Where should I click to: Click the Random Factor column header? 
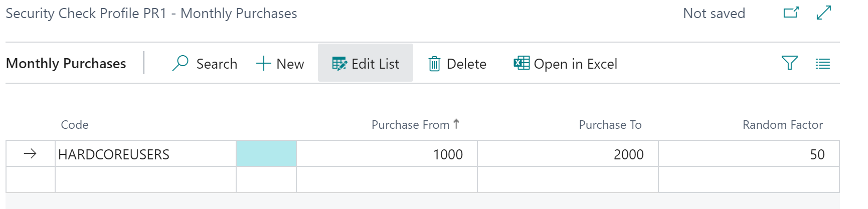point(782,125)
